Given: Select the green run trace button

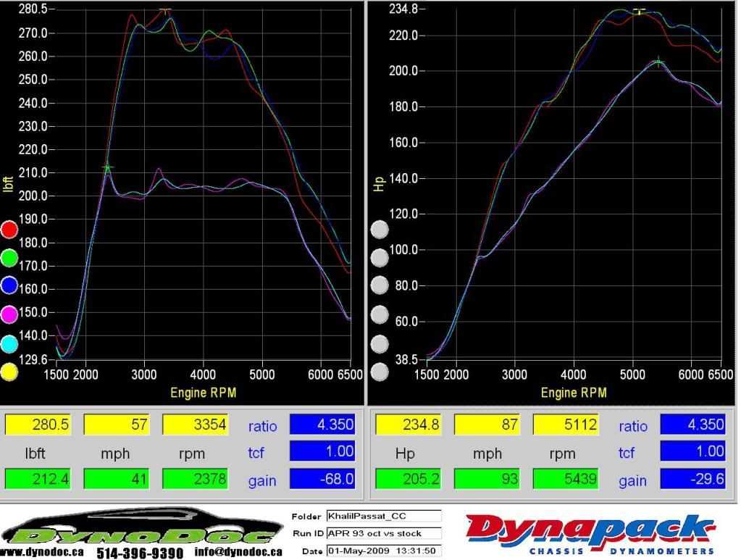Looking at the screenshot, I should click(x=9, y=258).
